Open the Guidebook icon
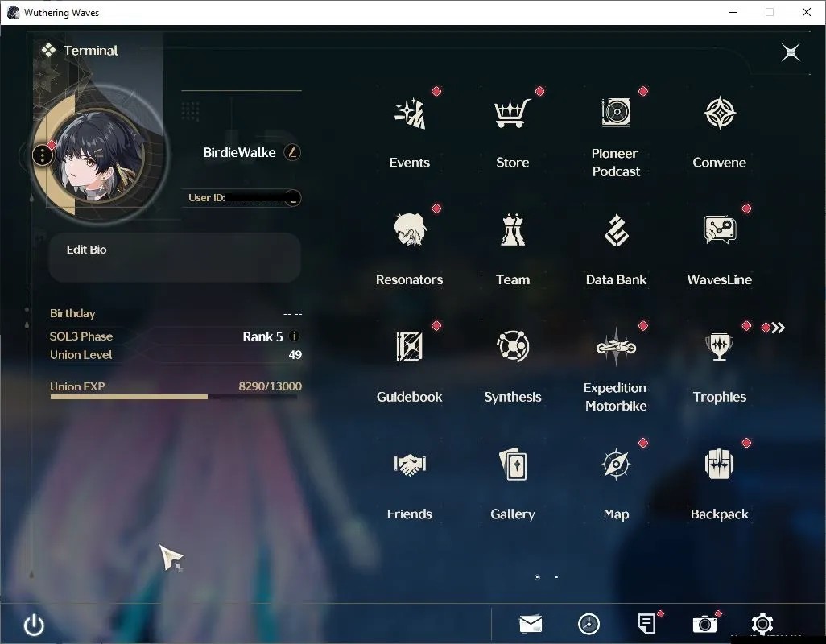This screenshot has height=644, width=826. click(x=409, y=346)
